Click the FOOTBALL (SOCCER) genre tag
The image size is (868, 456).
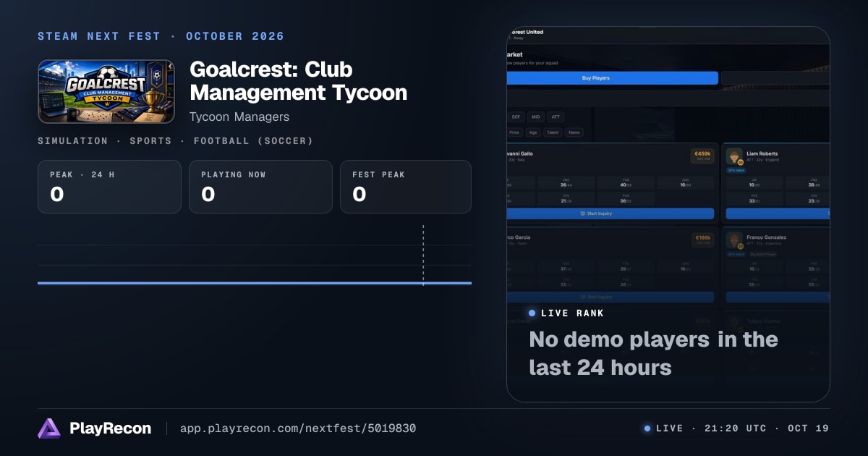click(x=253, y=141)
